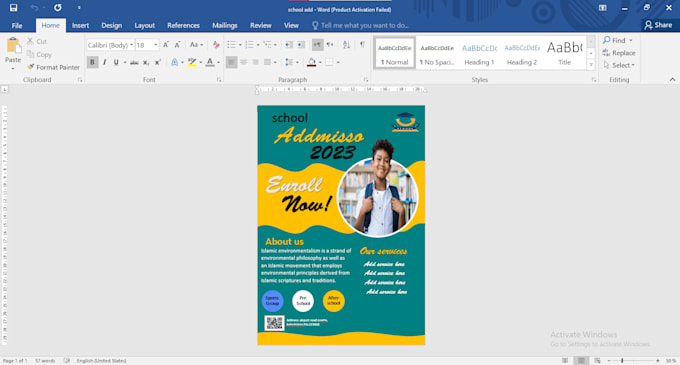Click the Borders icon in Paragraph group
The image size is (680, 365).
coord(329,62)
